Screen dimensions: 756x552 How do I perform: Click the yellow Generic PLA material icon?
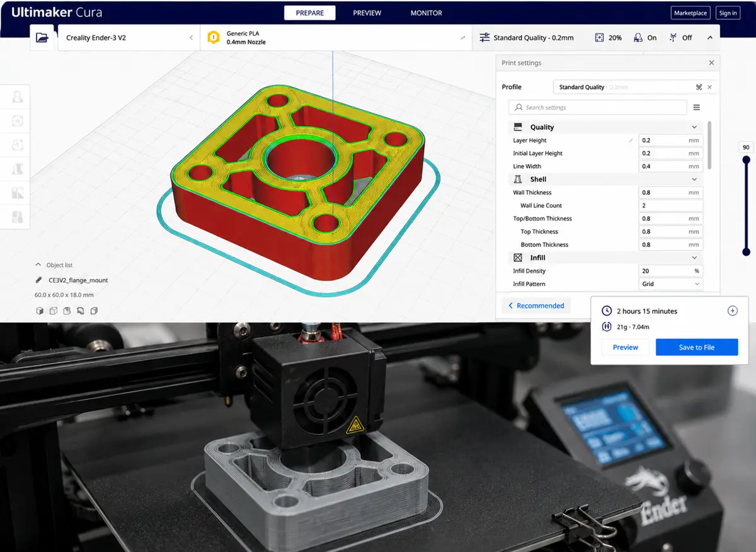(214, 38)
